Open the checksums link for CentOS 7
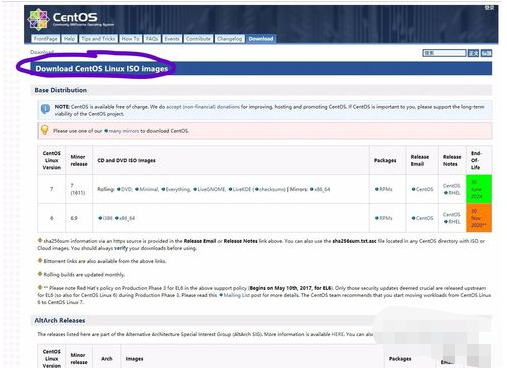This screenshot has height=385, width=507. tap(270, 189)
